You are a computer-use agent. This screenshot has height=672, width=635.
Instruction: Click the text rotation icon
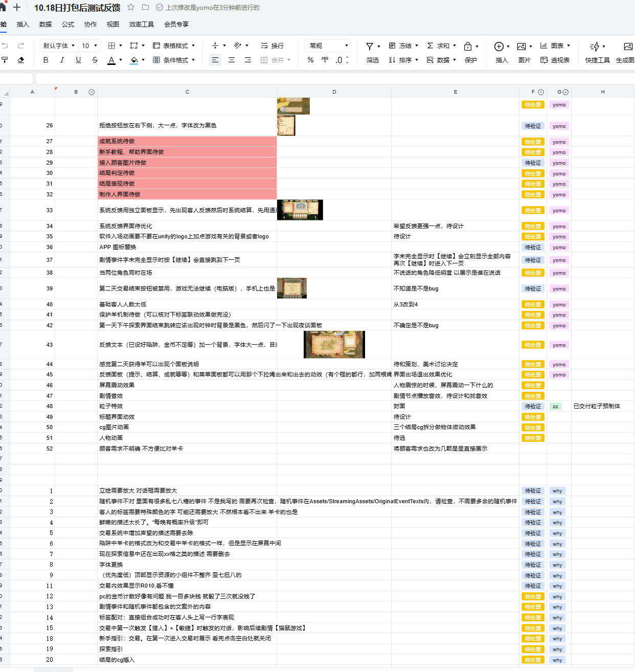(x=238, y=46)
